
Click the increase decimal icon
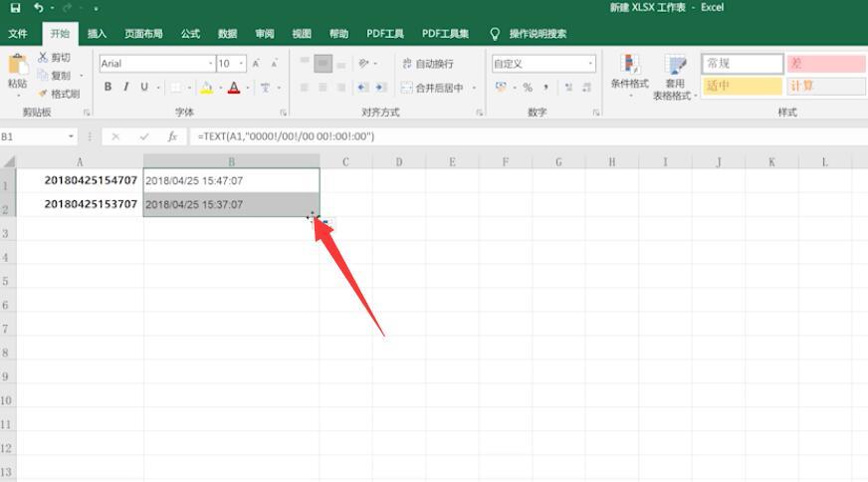568,88
